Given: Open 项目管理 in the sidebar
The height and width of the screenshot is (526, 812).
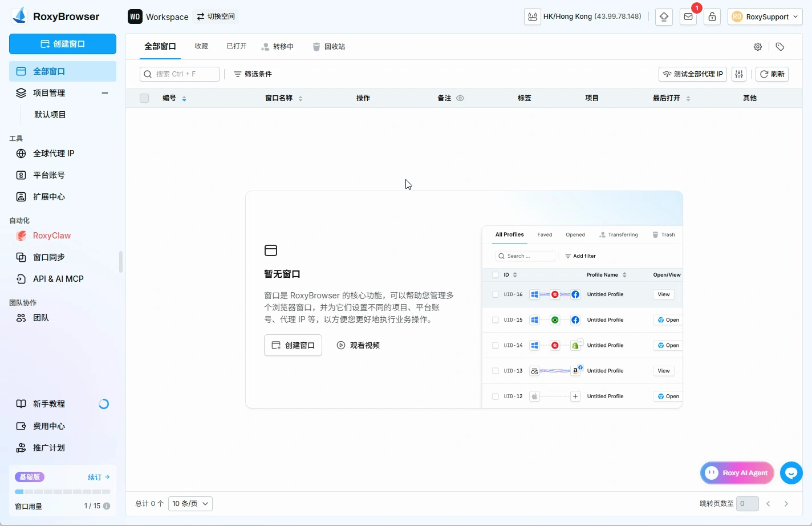Looking at the screenshot, I should (x=49, y=93).
